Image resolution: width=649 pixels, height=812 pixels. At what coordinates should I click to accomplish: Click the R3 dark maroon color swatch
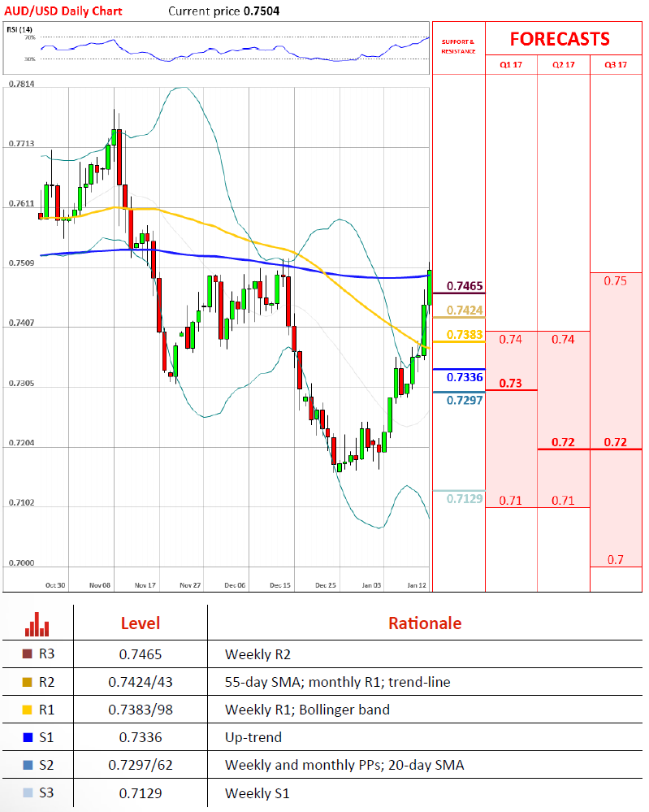(28, 653)
